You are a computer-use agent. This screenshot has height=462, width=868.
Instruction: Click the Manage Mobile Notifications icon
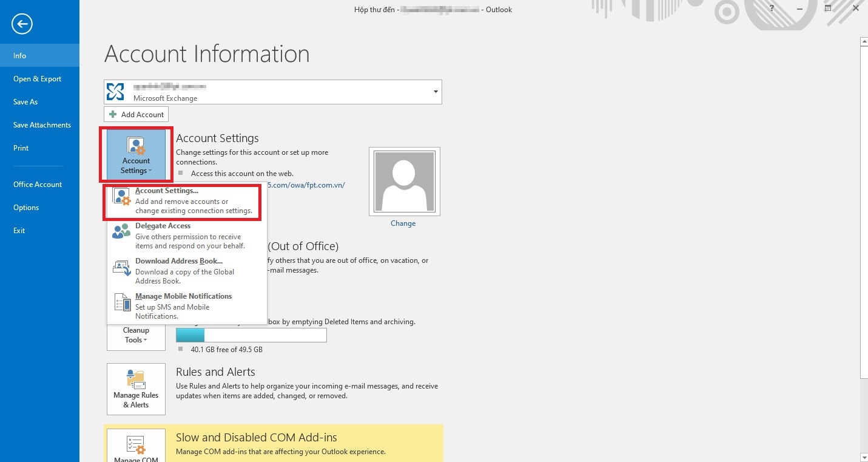121,302
